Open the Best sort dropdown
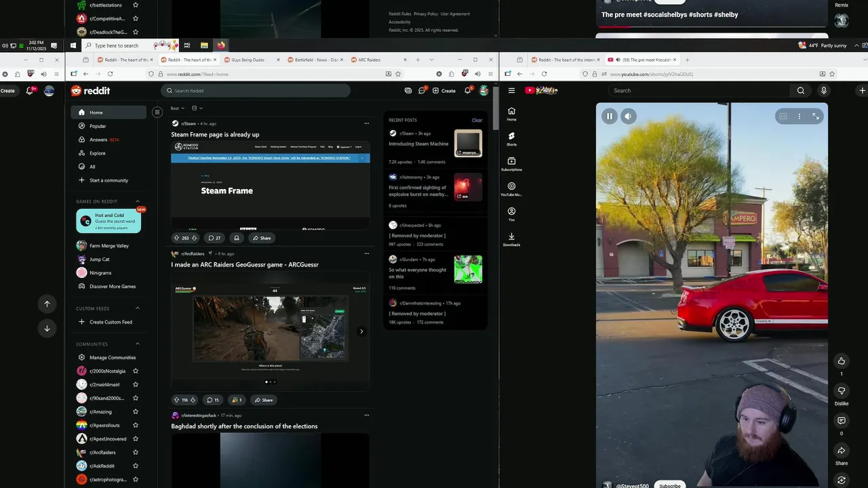The height and width of the screenshot is (488, 868). (177, 108)
